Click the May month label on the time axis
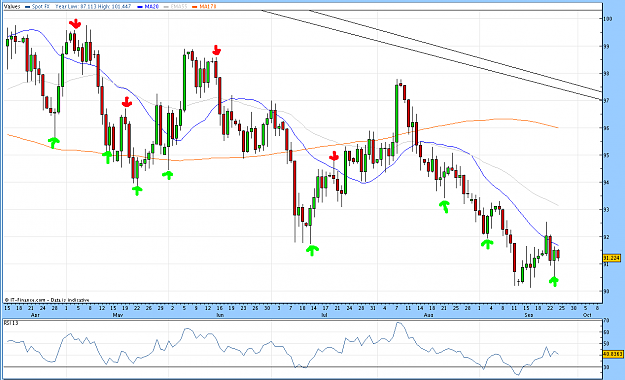 coord(118,315)
